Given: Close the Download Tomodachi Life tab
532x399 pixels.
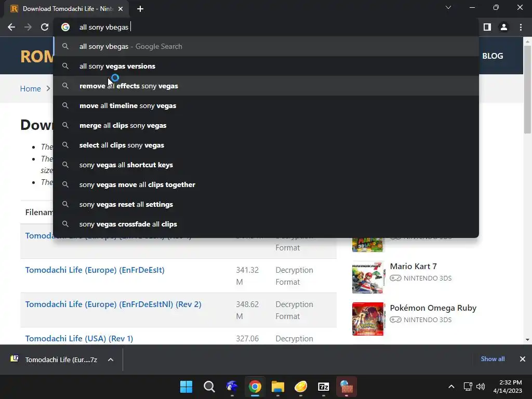Looking at the screenshot, I should [121, 9].
